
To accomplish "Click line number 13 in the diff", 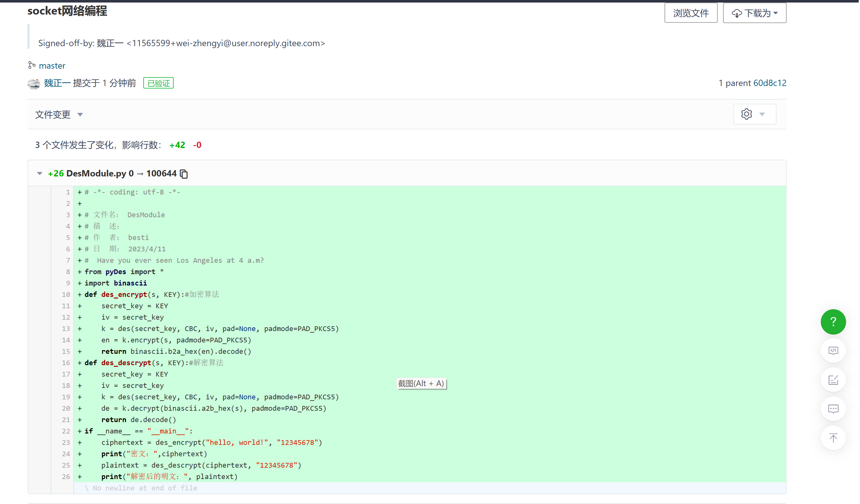I will (x=66, y=329).
